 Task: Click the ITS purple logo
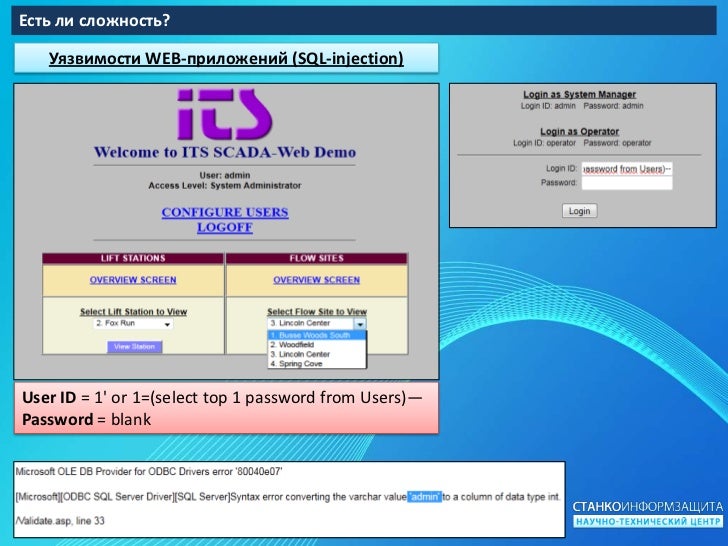[224, 114]
